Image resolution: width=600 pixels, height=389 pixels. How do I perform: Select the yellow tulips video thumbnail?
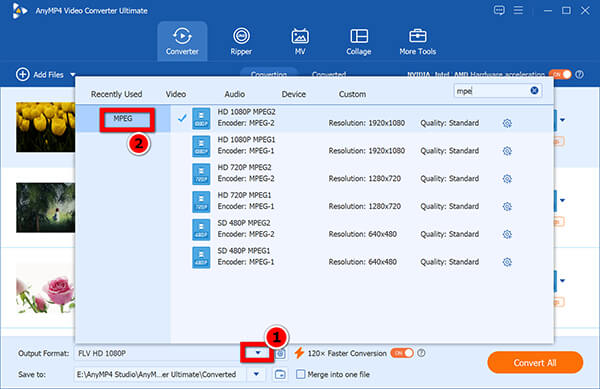point(46,127)
